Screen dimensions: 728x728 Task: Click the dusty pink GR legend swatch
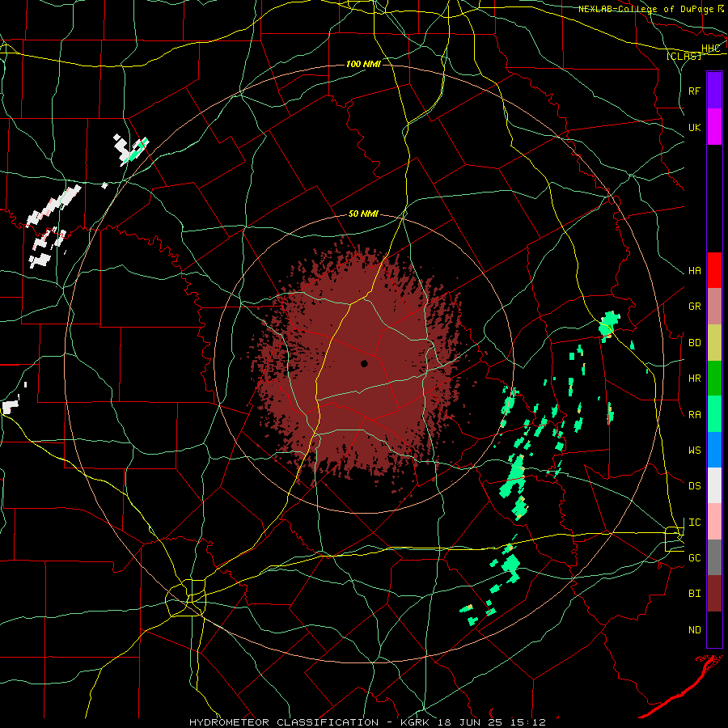coord(714,307)
